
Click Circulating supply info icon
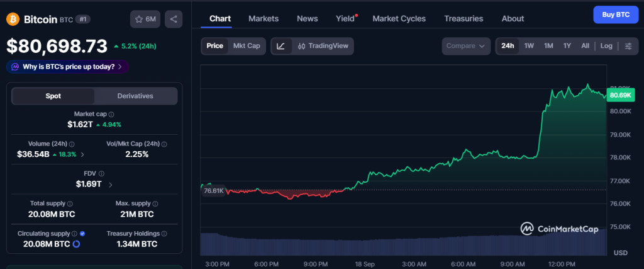point(74,234)
